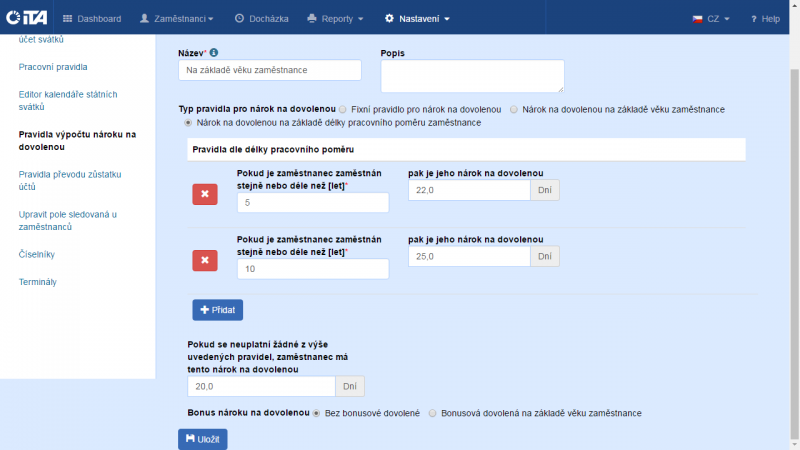
Task: Click the iTA logo in navbar
Action: [26, 18]
